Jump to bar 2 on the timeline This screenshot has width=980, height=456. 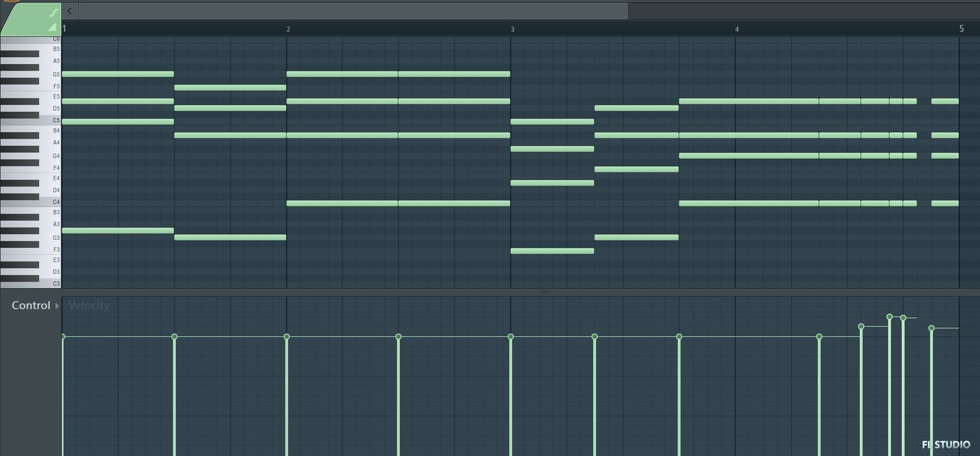point(288,29)
